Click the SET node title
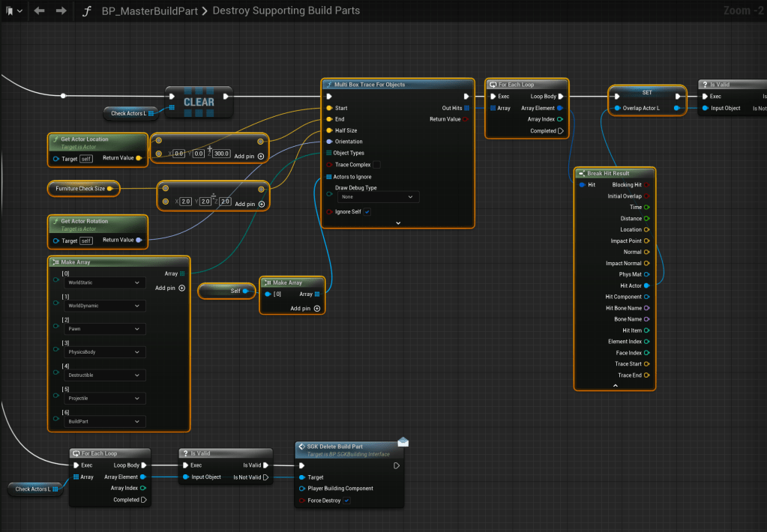This screenshot has width=767, height=532. pyautogui.click(x=646, y=93)
